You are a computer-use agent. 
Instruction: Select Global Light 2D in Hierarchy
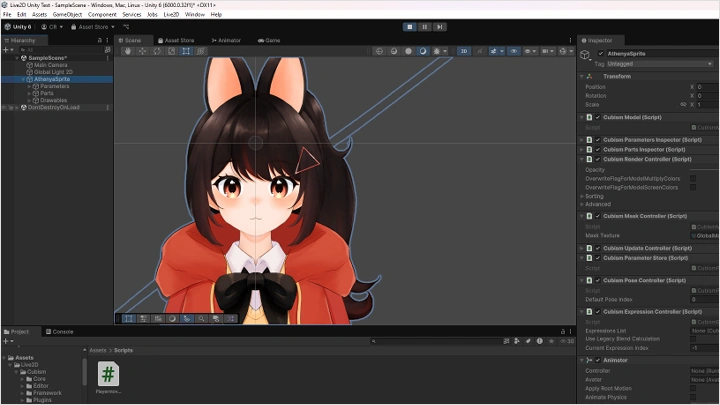[53, 72]
